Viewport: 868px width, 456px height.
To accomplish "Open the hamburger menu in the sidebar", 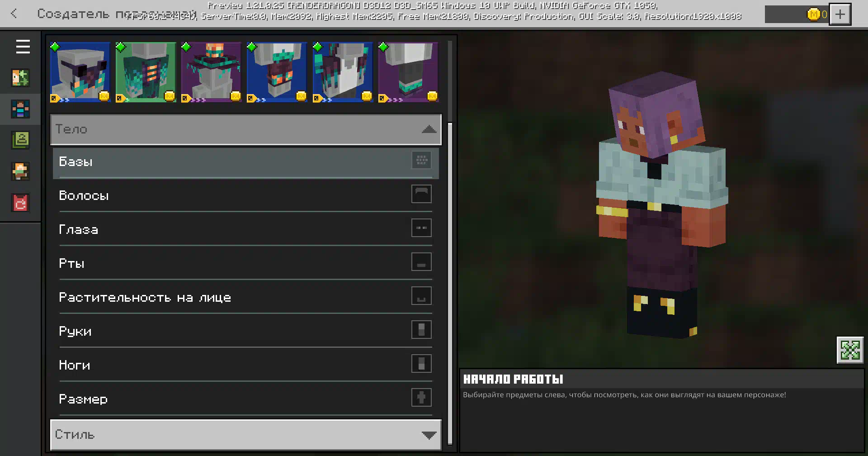I will click(x=23, y=47).
